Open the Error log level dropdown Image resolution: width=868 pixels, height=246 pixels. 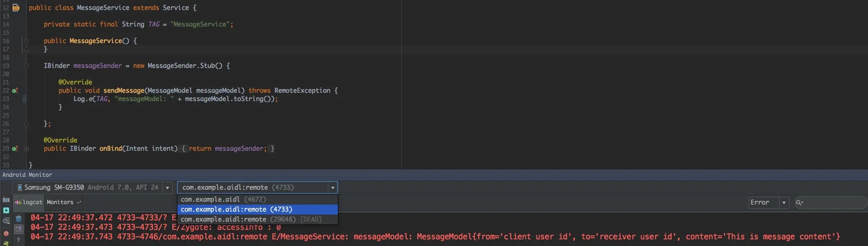click(769, 203)
